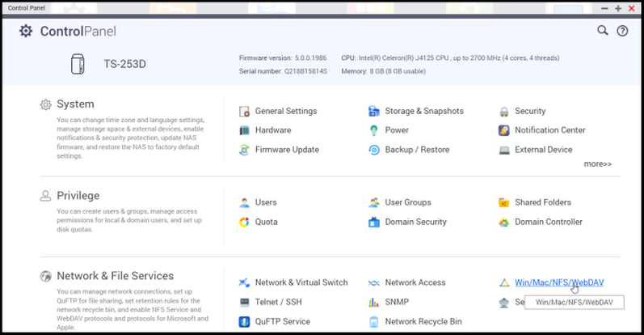Screen dimensions: 644x335
Task: Select the Network & File Services heading
Action: point(115,276)
